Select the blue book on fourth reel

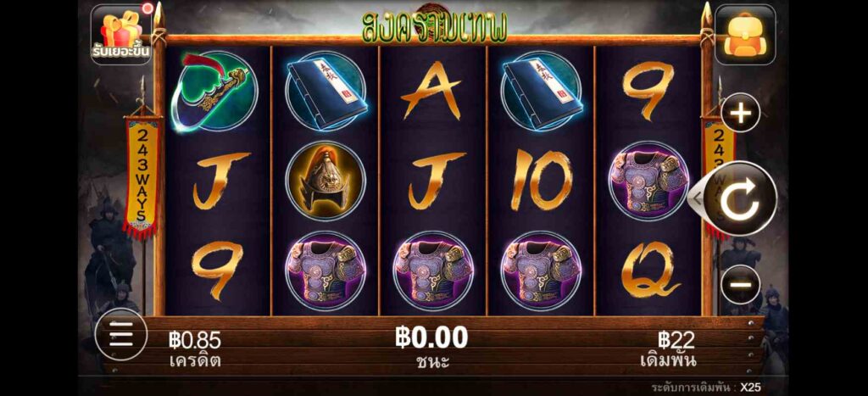542,91
